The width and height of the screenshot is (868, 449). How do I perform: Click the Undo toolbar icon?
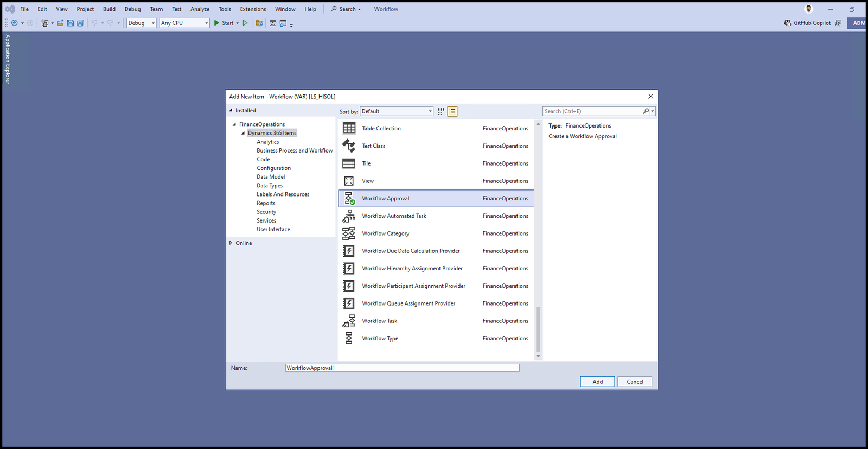94,23
